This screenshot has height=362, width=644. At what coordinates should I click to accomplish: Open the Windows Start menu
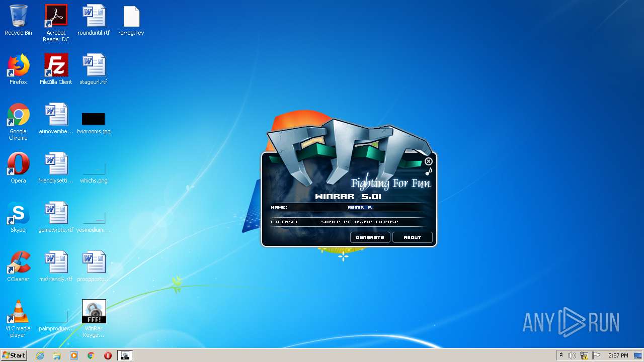coord(14,355)
